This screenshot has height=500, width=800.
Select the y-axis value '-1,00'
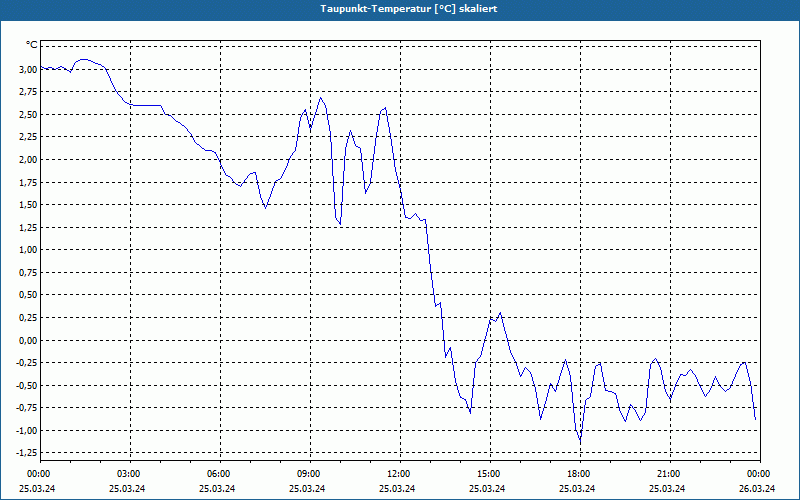coord(27,431)
